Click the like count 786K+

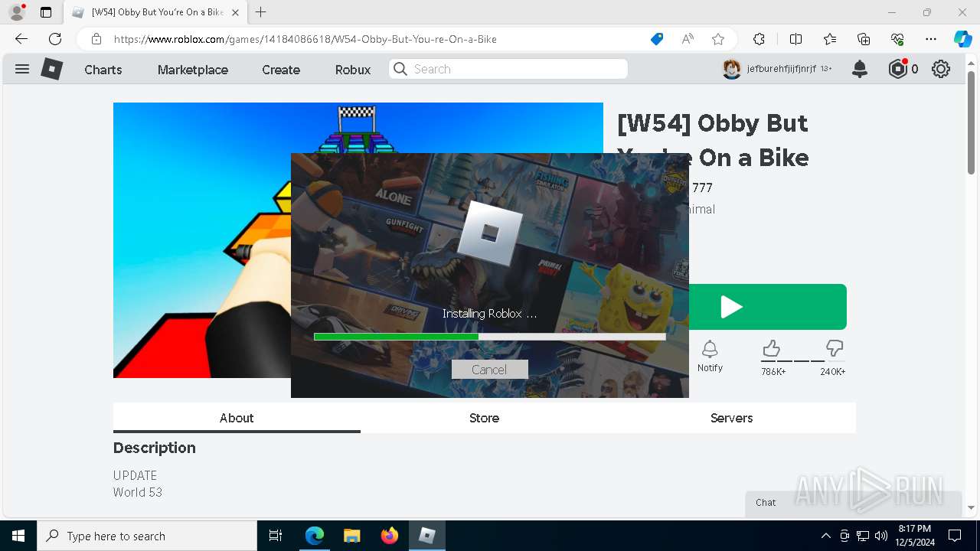click(x=773, y=372)
